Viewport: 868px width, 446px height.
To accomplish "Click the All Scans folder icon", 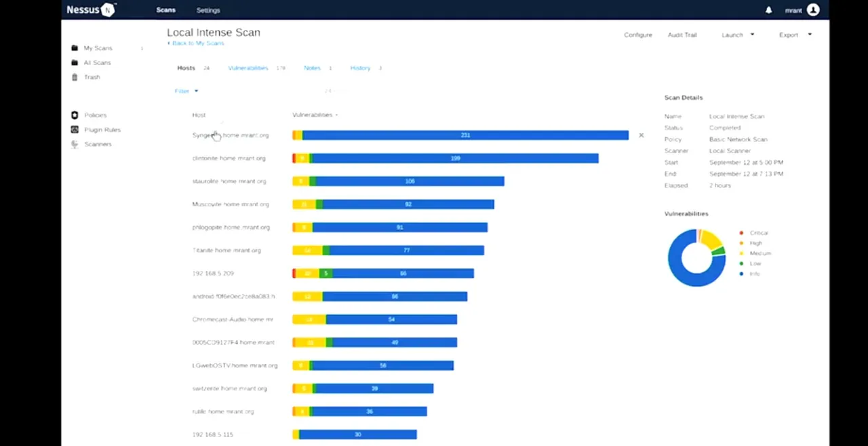I will [75, 62].
